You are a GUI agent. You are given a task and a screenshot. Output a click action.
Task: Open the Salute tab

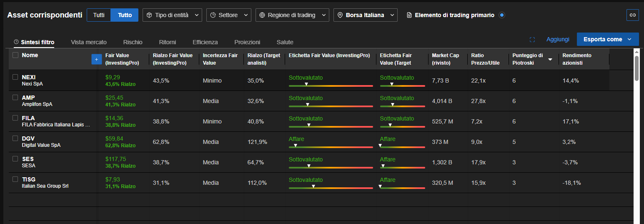pyautogui.click(x=285, y=42)
